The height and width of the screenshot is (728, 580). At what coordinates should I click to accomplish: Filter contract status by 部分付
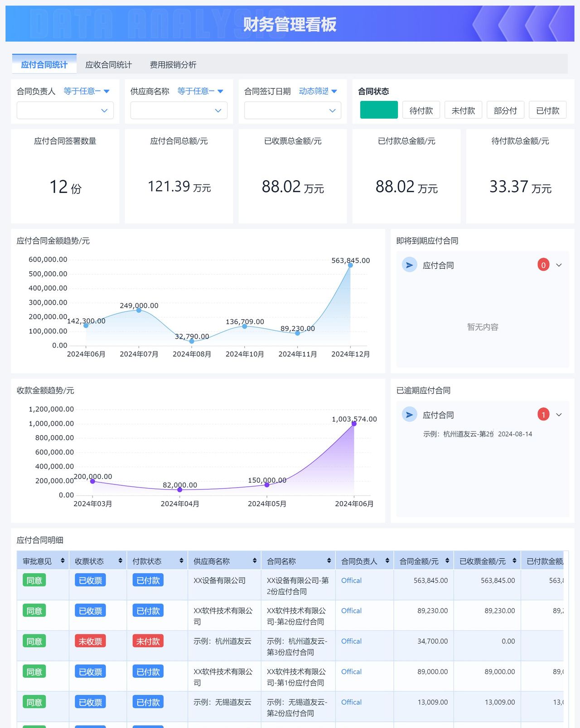[x=505, y=110]
